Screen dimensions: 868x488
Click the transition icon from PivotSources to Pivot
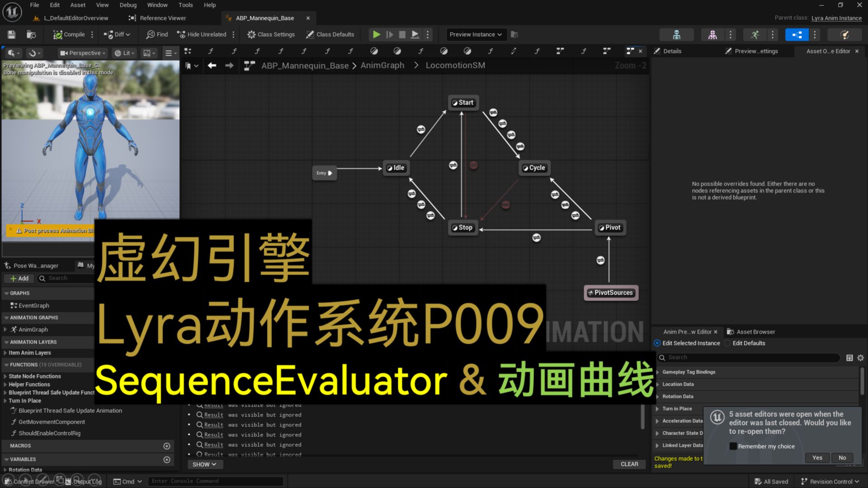(601, 261)
